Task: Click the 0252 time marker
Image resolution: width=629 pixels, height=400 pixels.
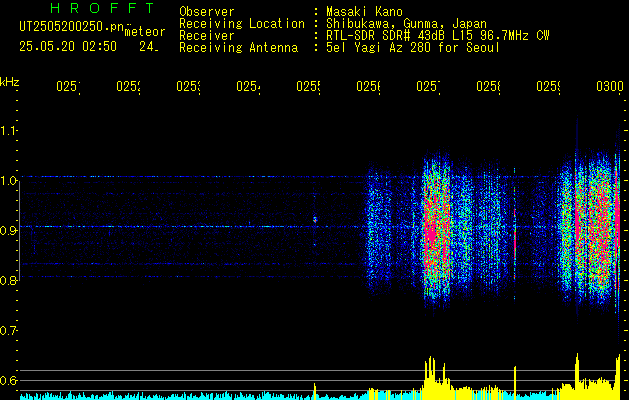Action: [x=128, y=86]
